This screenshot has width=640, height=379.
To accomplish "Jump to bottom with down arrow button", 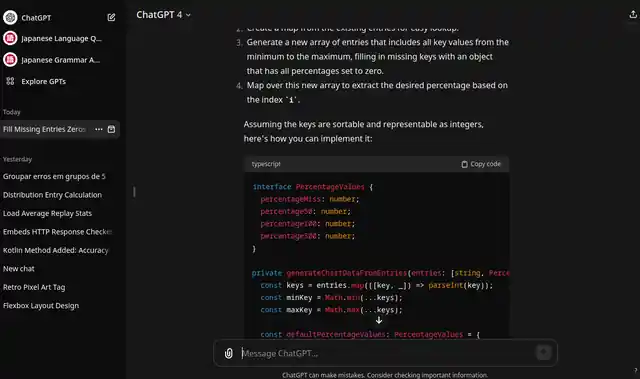I will coord(379,320).
